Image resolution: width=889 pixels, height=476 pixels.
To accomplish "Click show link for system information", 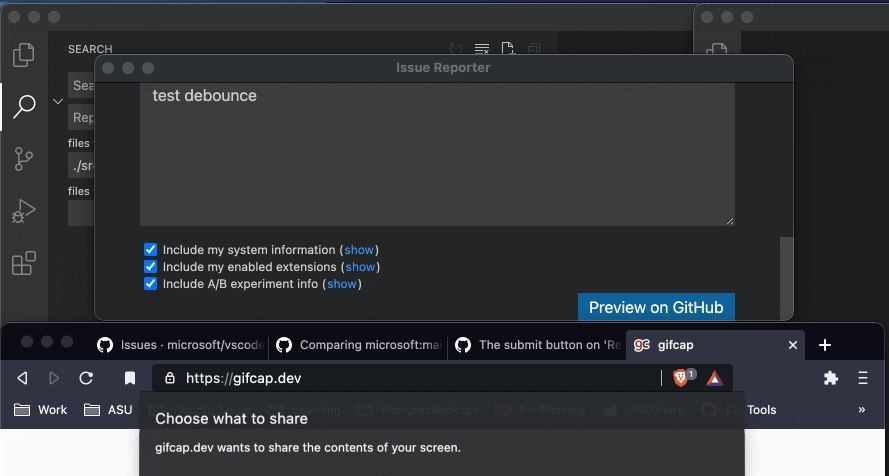I will tap(359, 250).
